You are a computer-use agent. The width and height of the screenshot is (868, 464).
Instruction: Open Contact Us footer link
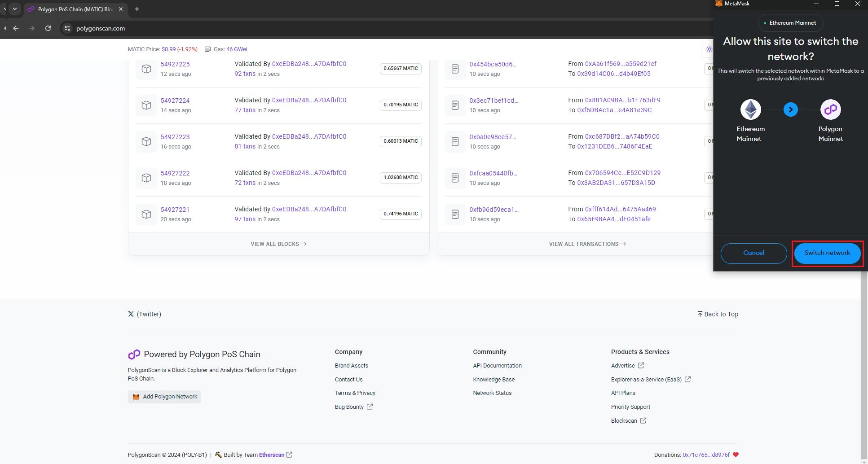348,380
